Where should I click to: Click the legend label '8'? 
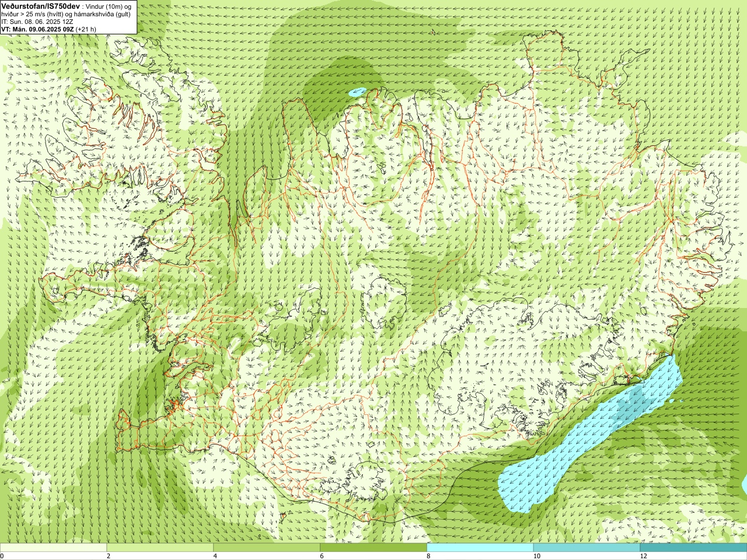tap(429, 556)
